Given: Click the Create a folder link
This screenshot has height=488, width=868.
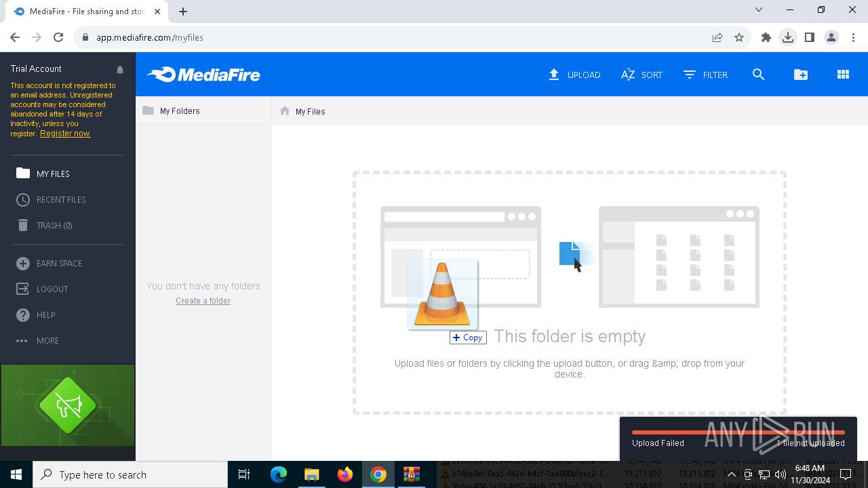Looking at the screenshot, I should (203, 301).
